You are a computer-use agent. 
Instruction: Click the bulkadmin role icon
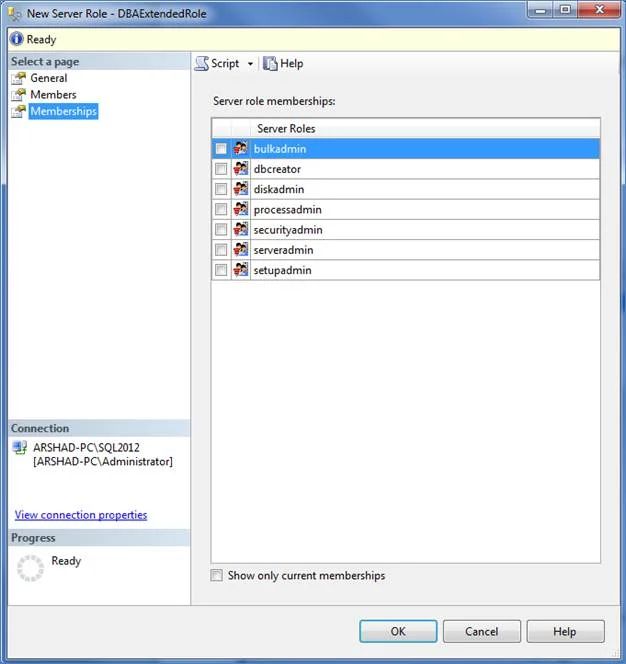click(241, 149)
